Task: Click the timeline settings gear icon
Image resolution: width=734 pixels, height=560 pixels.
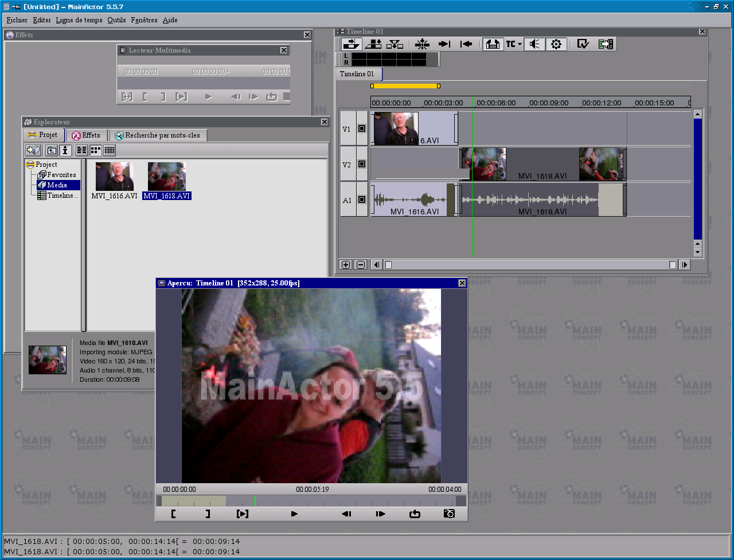Action: pos(556,44)
